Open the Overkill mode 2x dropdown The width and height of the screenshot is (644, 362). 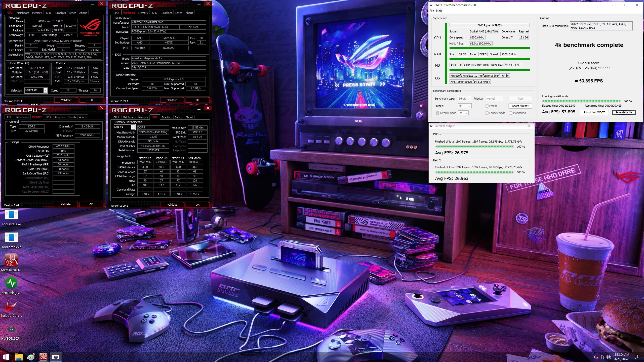pos(463,113)
